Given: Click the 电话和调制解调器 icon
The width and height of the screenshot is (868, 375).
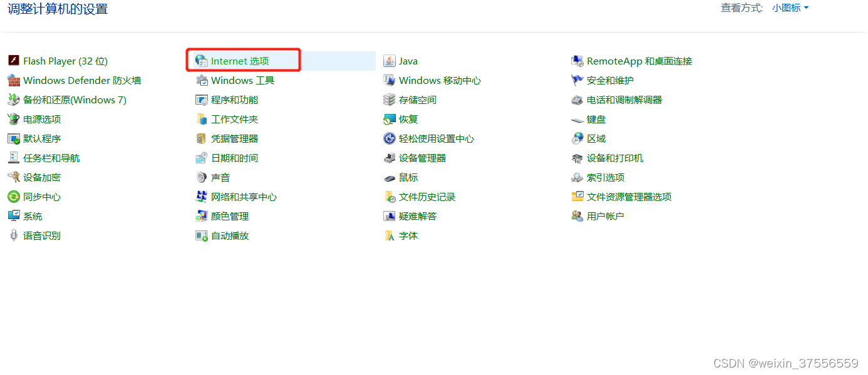Looking at the screenshot, I should (x=577, y=100).
